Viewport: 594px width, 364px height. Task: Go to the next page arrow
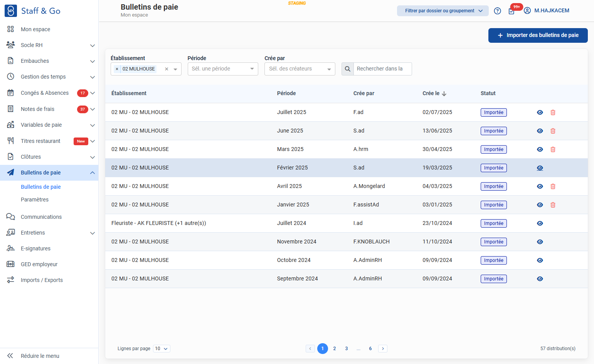(x=383, y=349)
